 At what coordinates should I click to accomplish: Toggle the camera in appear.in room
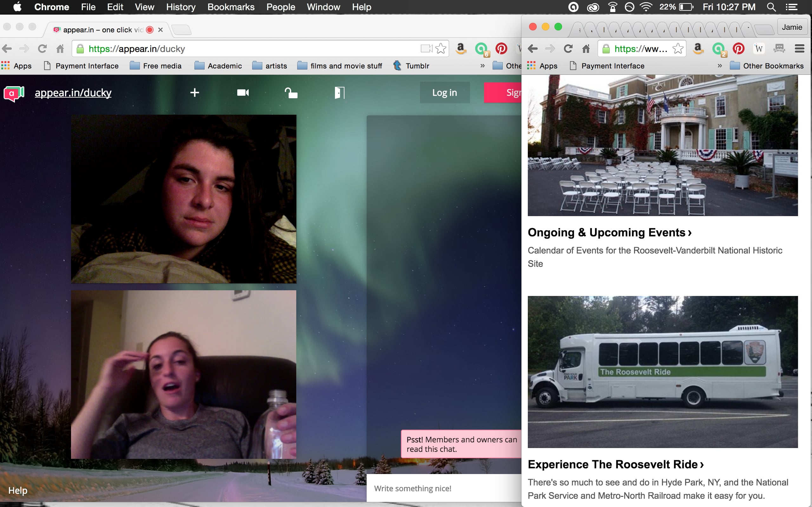[243, 93]
